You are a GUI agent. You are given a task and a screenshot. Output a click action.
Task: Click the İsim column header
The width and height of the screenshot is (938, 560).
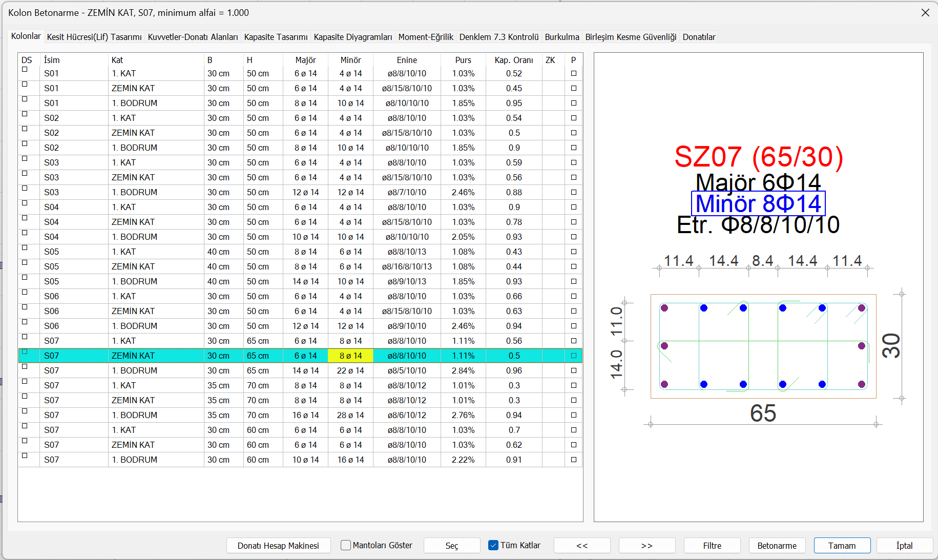click(74, 60)
